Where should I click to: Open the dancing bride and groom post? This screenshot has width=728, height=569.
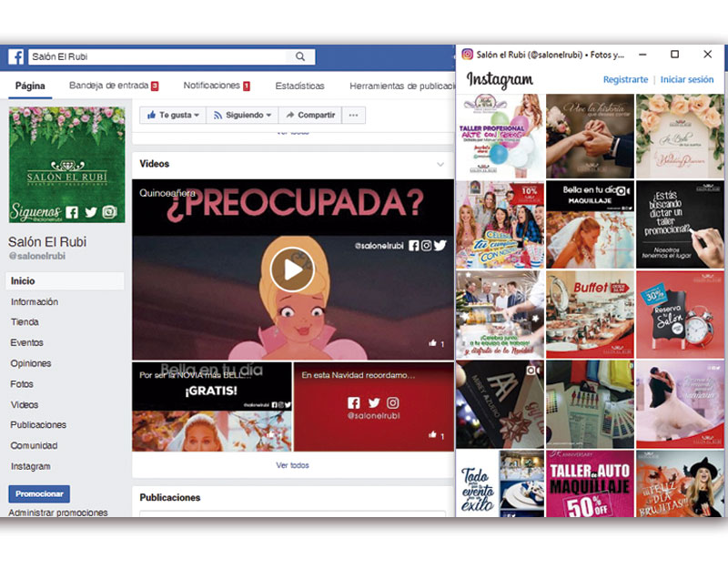click(x=680, y=404)
